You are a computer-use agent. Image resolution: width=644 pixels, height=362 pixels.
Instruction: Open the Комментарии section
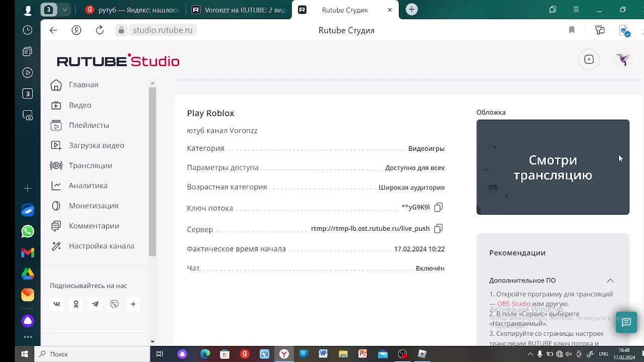tap(85, 226)
